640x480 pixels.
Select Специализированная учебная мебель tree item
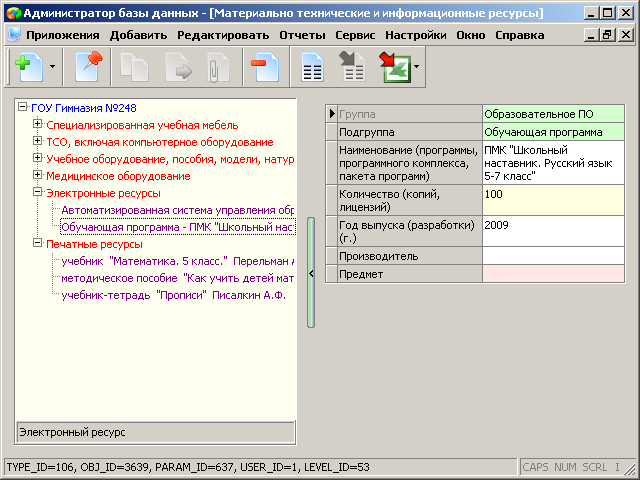click(142, 125)
